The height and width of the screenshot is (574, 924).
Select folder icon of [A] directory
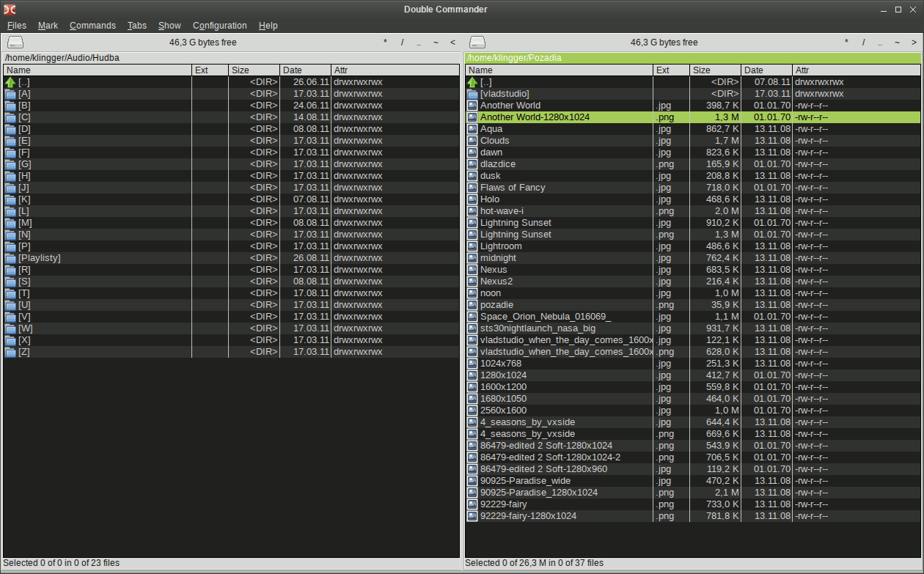point(10,94)
